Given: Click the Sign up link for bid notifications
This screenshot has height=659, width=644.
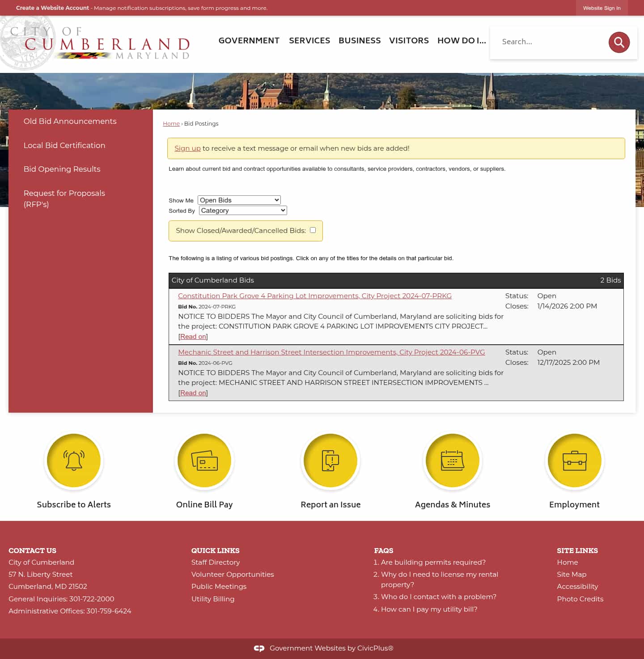Looking at the screenshot, I should (x=187, y=148).
